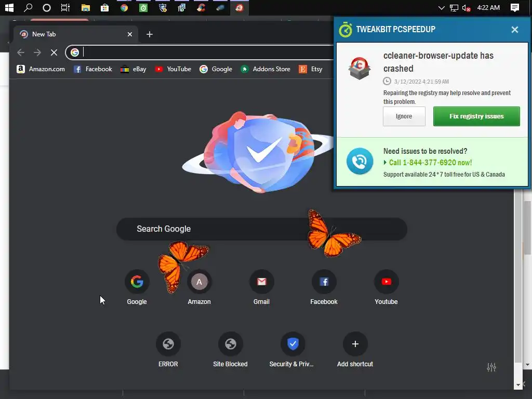
Task: Open File Explorer from the taskbar
Action: tap(86, 7)
